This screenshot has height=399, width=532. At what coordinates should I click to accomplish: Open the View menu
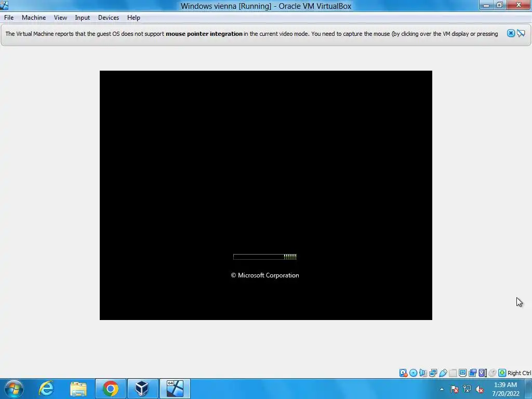coord(60,18)
